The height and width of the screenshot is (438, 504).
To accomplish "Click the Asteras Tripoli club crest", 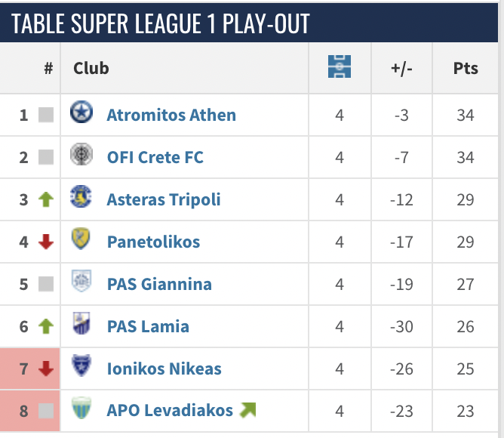I will 81,199.
